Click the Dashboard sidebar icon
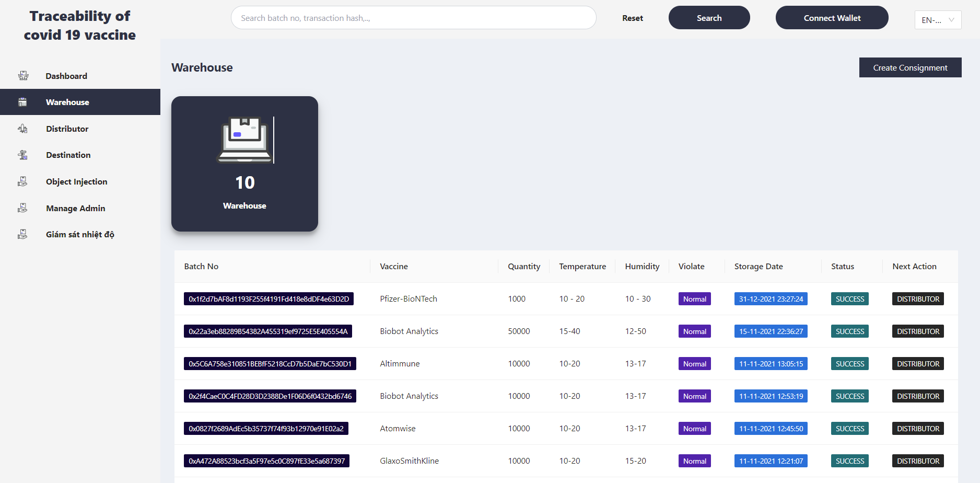The image size is (980, 483). click(23, 76)
